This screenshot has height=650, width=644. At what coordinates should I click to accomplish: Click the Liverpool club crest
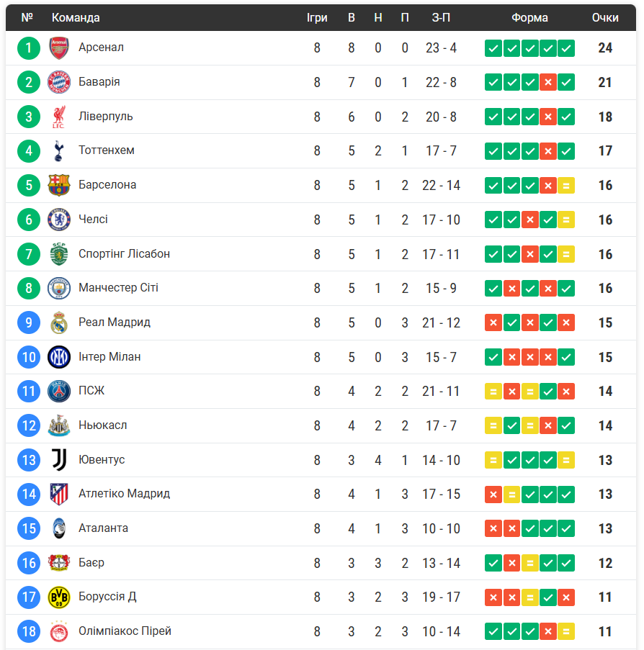(58, 117)
